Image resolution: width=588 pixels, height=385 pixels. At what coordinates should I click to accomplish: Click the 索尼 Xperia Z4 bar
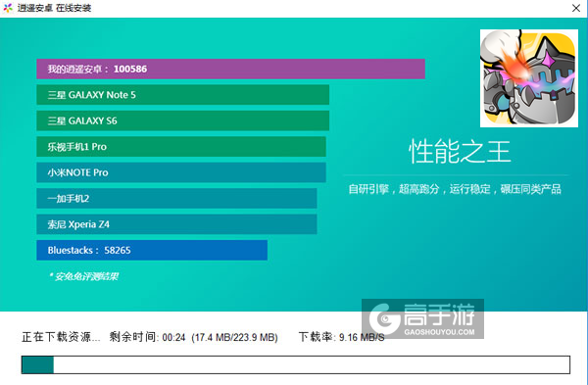pos(176,224)
